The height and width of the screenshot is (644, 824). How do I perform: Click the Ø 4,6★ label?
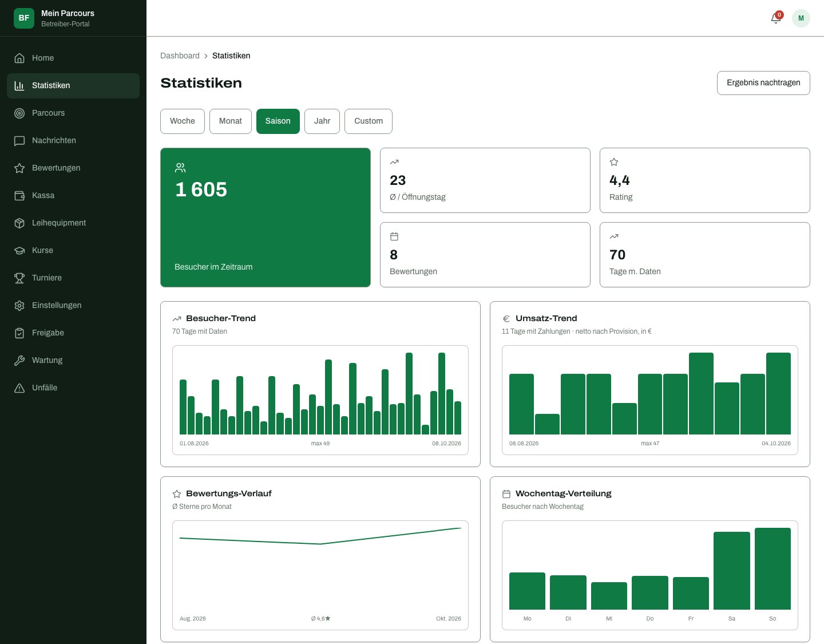click(x=321, y=619)
